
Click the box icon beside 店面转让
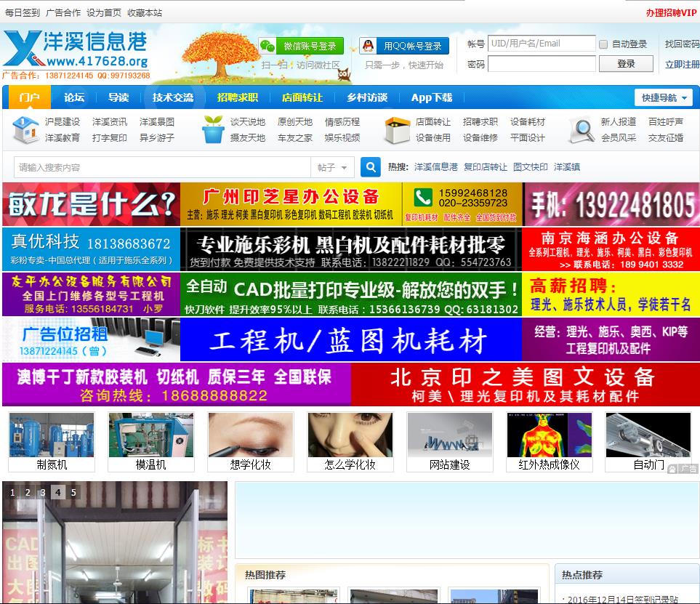(x=398, y=130)
